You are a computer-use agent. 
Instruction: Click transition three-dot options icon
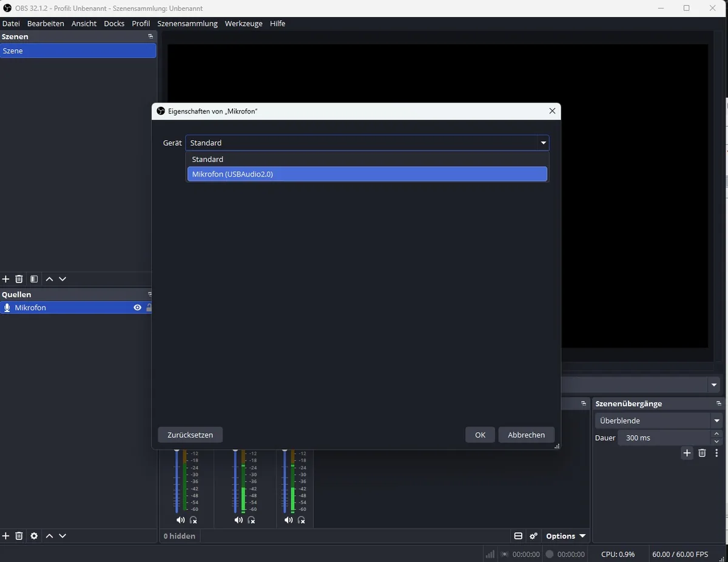(716, 453)
